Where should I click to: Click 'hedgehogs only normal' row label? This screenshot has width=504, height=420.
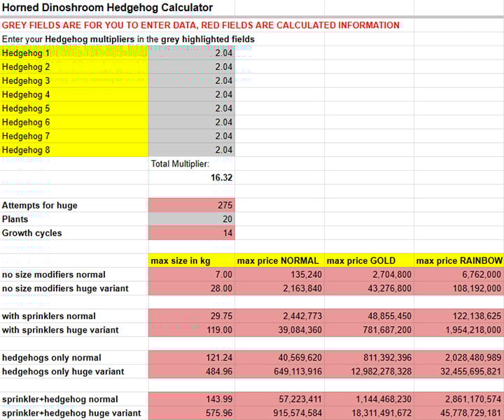pyautogui.click(x=51, y=358)
